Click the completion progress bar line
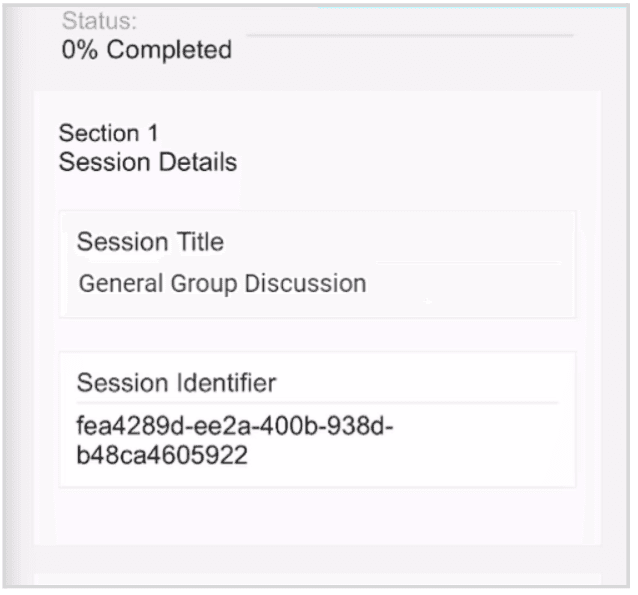This screenshot has height=595, width=638. pos(410,35)
